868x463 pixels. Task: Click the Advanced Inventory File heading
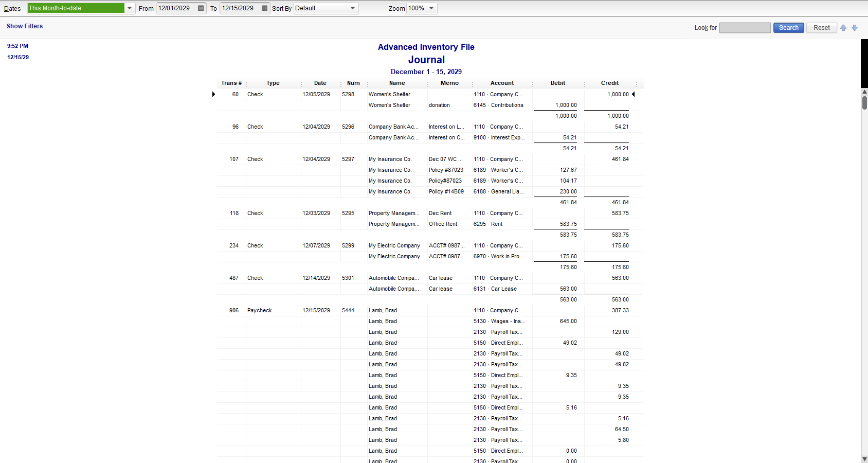(426, 47)
